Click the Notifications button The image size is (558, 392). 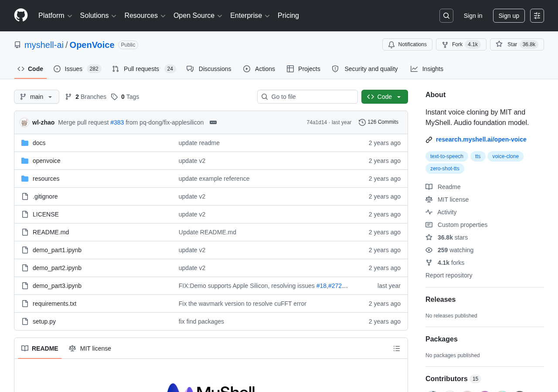[x=407, y=44]
